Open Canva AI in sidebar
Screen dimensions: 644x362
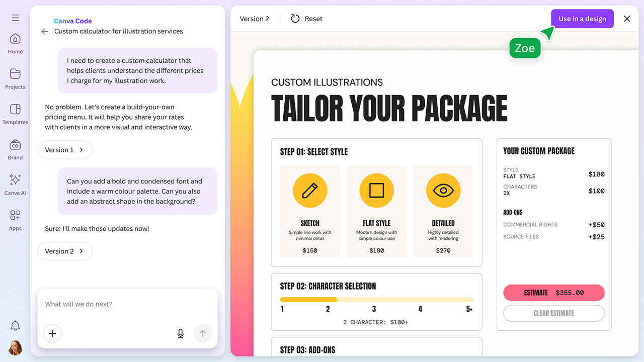click(x=15, y=185)
